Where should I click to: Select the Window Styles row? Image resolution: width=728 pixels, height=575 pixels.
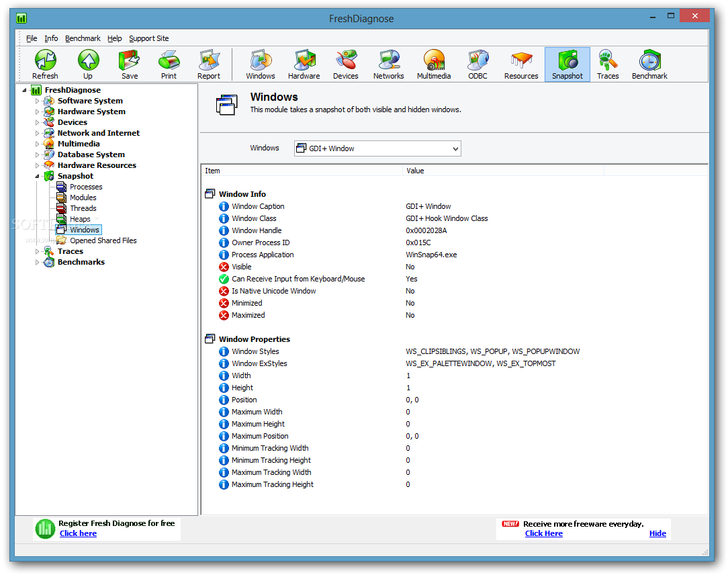pos(455,351)
